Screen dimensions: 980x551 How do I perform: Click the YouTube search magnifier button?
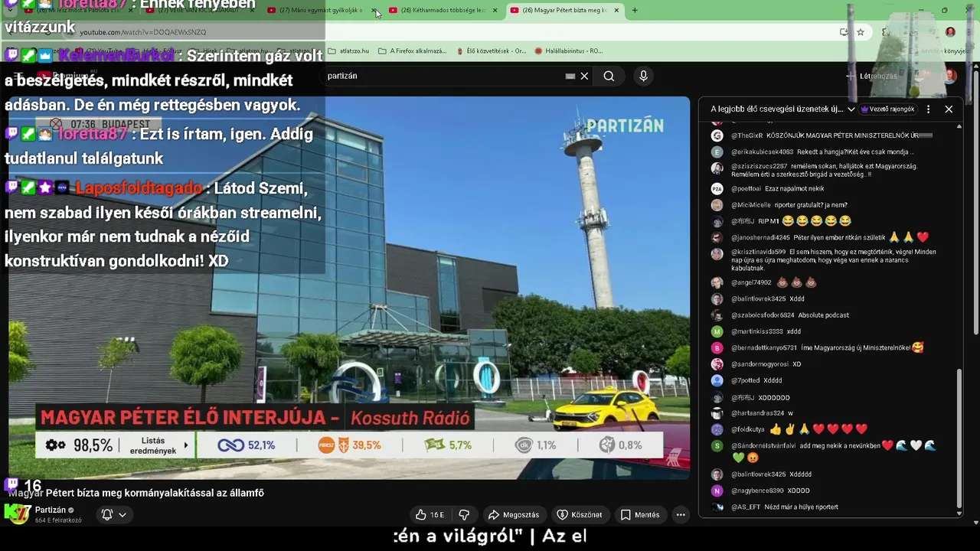609,76
